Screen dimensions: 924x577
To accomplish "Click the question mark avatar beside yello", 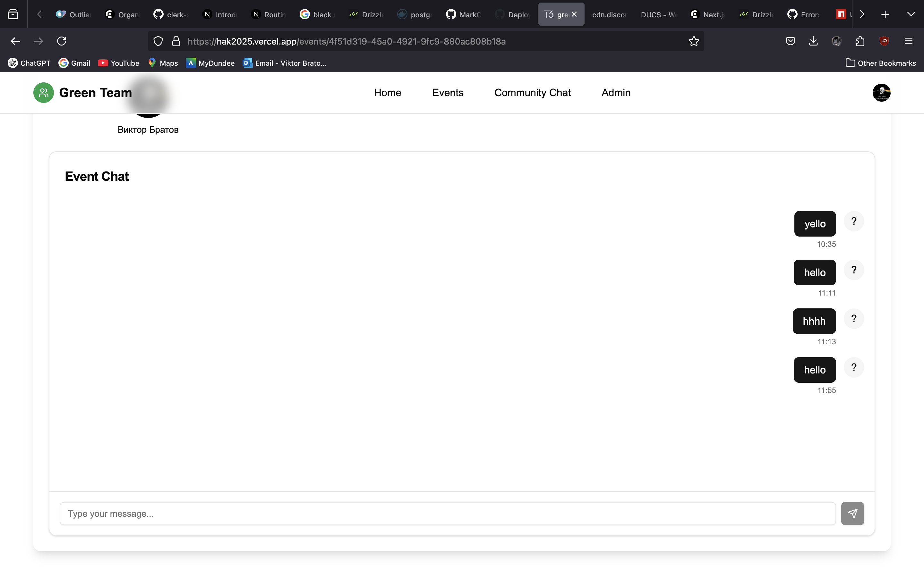I will click(854, 221).
